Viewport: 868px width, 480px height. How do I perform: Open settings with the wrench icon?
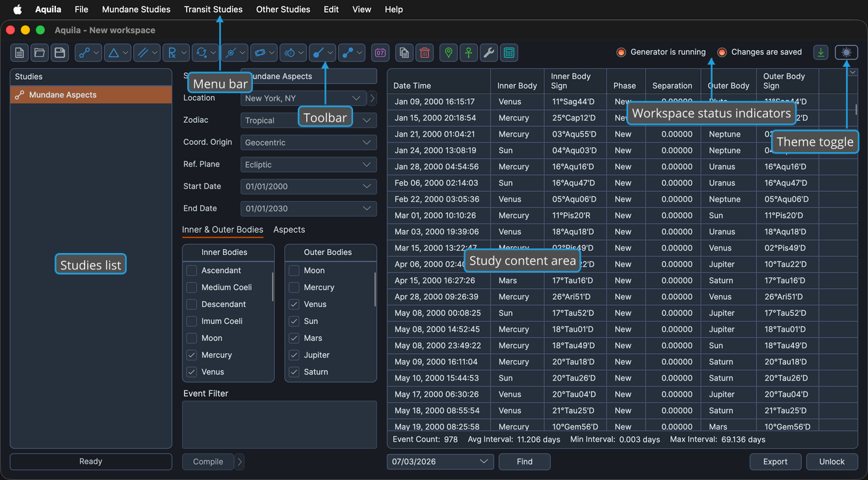[x=489, y=53]
